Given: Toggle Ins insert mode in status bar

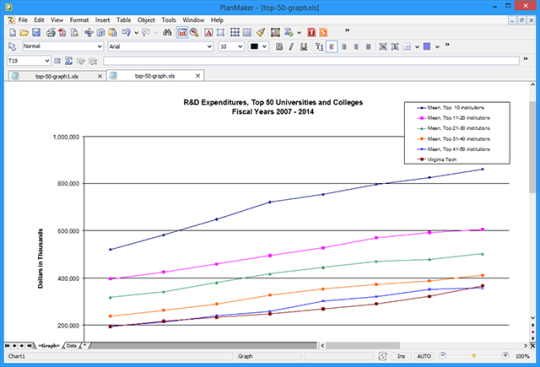Looking at the screenshot, I should 401,356.
